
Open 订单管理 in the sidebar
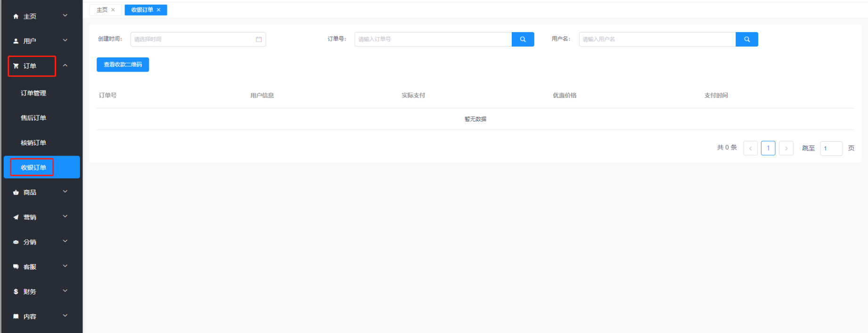[x=33, y=93]
